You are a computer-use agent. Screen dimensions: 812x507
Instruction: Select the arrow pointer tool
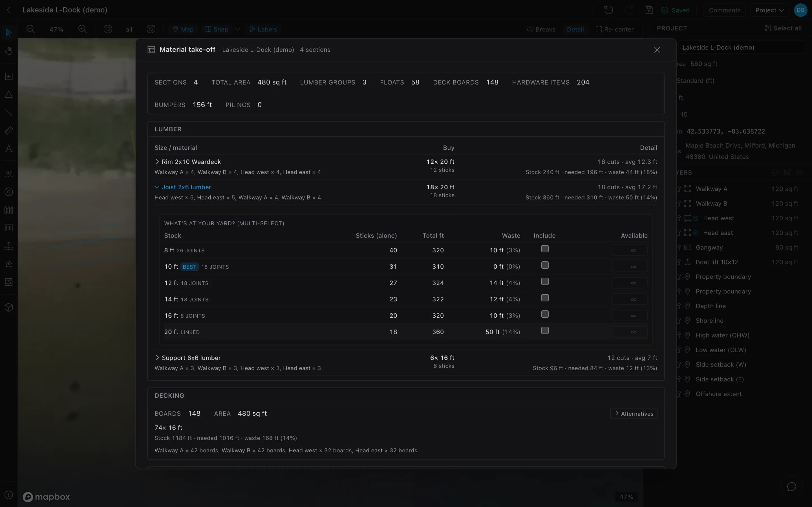(x=9, y=32)
